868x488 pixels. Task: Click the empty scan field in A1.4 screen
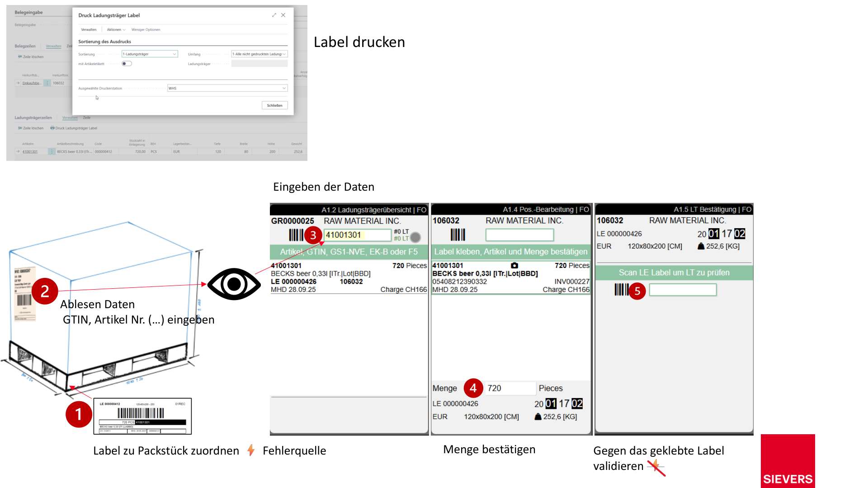point(519,235)
